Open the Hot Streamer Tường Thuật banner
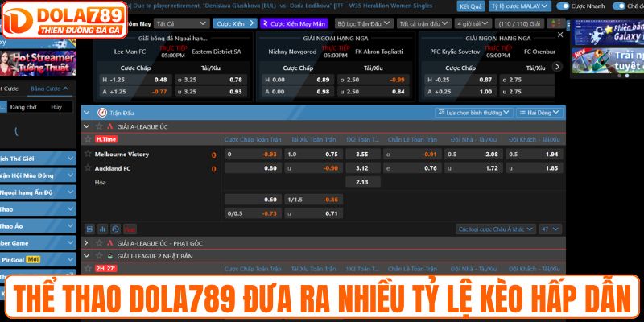644x322 pixels. click(x=38, y=64)
